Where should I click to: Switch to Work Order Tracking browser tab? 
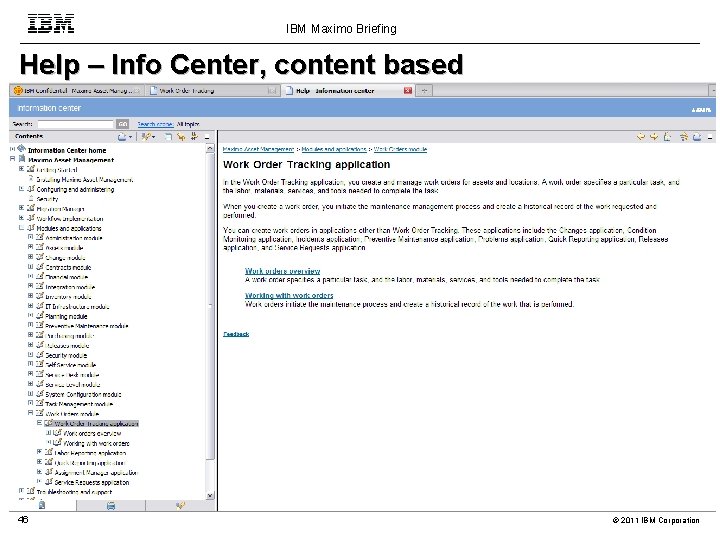(214, 90)
